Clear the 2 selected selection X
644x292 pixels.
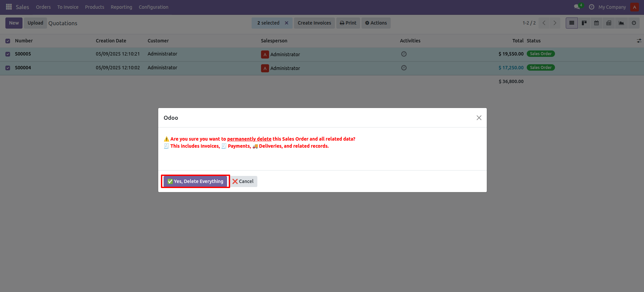click(x=287, y=23)
